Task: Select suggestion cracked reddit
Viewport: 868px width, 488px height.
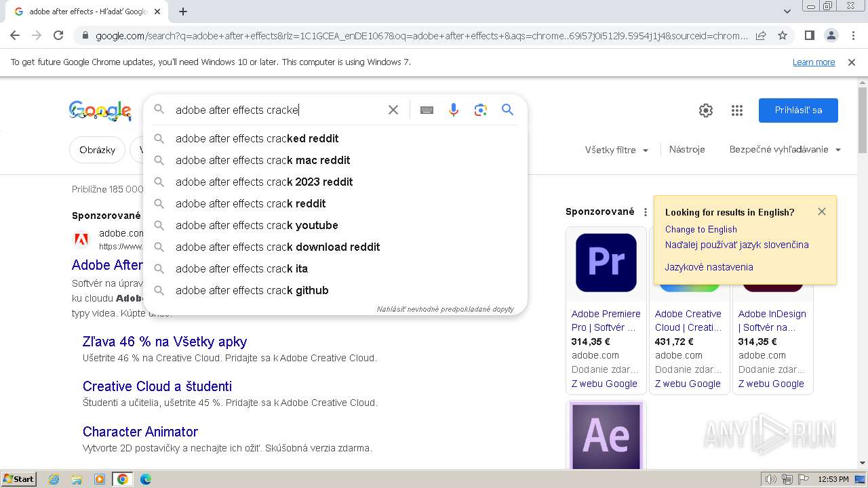Action: pyautogui.click(x=335, y=138)
